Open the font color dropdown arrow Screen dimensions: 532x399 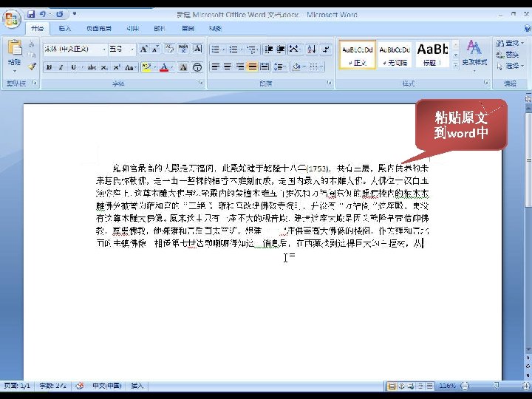pos(172,67)
